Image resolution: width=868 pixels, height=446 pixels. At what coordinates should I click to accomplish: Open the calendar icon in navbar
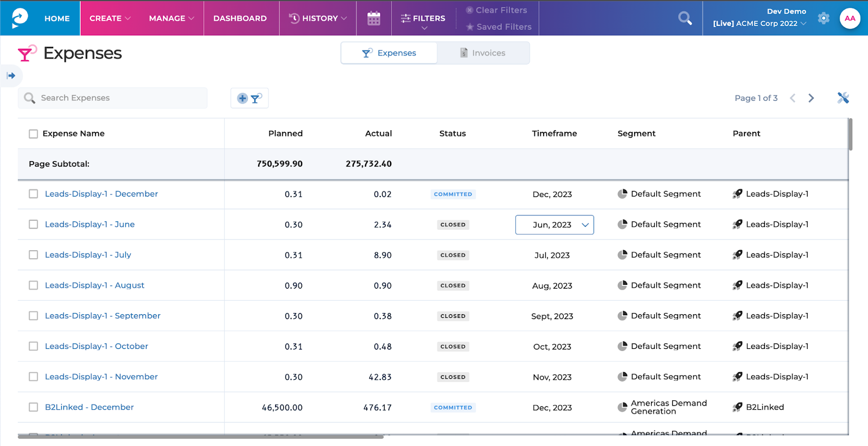(374, 18)
